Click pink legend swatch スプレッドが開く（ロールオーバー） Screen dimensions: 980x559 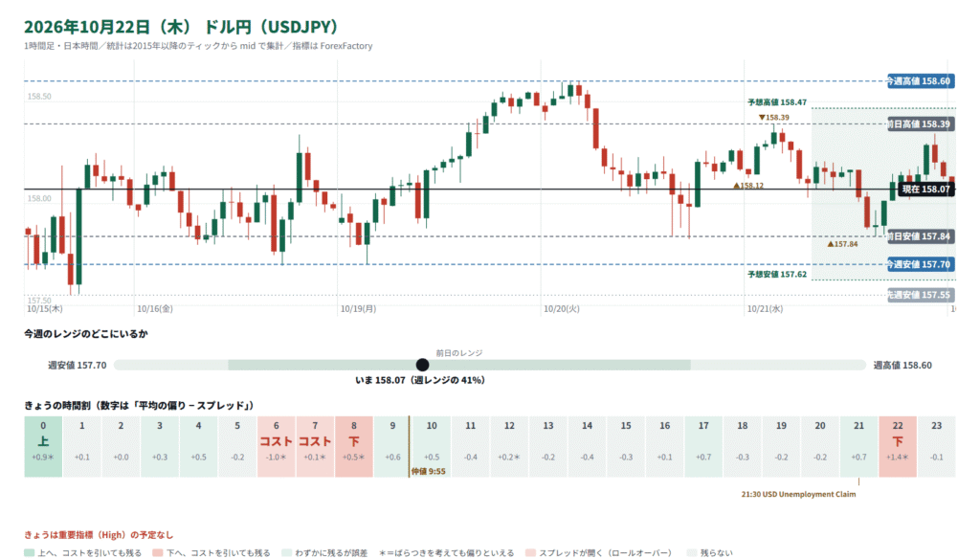pos(530,552)
